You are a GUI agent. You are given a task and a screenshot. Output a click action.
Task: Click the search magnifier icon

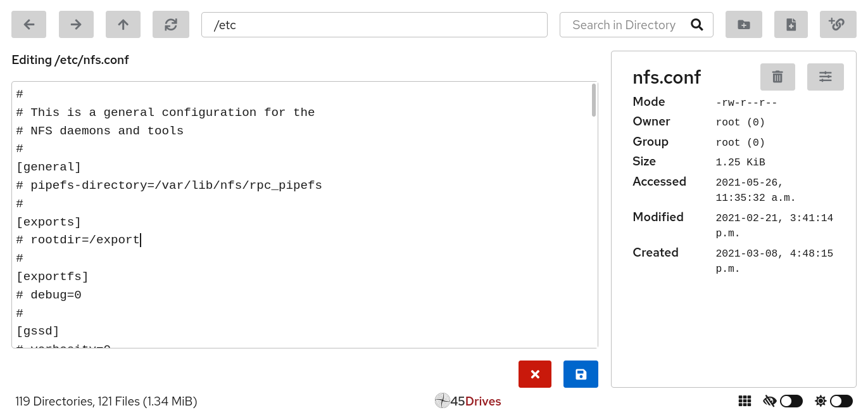(x=697, y=25)
